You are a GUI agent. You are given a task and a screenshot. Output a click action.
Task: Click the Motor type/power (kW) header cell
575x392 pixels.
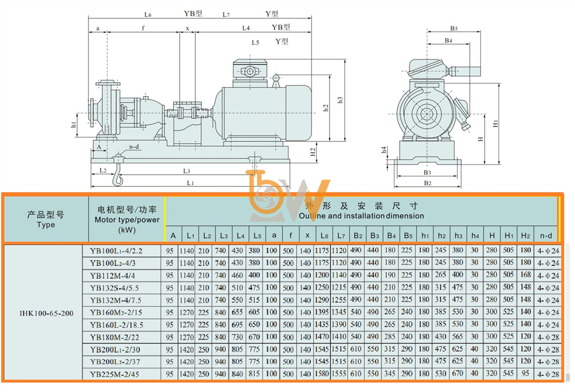pyautogui.click(x=127, y=220)
